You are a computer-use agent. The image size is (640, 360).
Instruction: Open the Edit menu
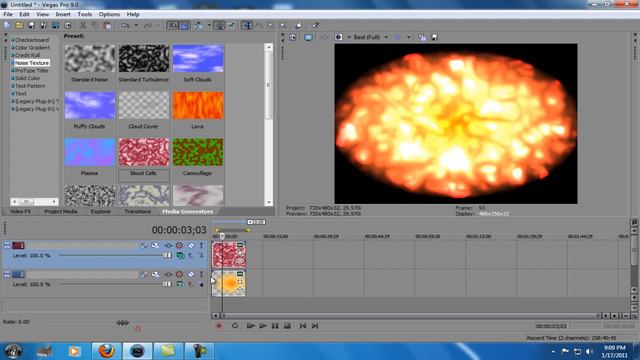click(x=24, y=14)
